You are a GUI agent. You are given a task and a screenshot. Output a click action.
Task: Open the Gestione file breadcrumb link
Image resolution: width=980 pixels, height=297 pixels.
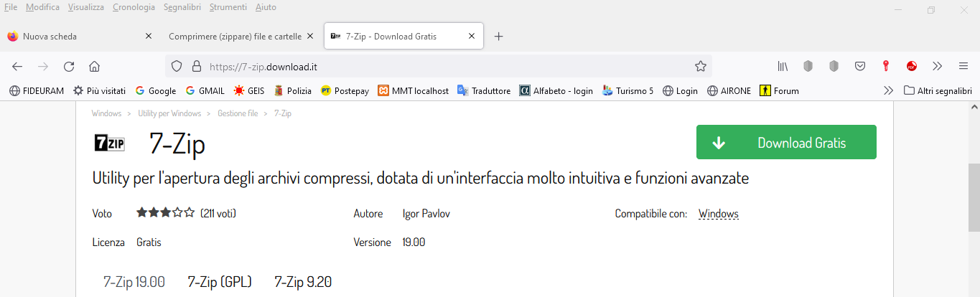tap(238, 113)
